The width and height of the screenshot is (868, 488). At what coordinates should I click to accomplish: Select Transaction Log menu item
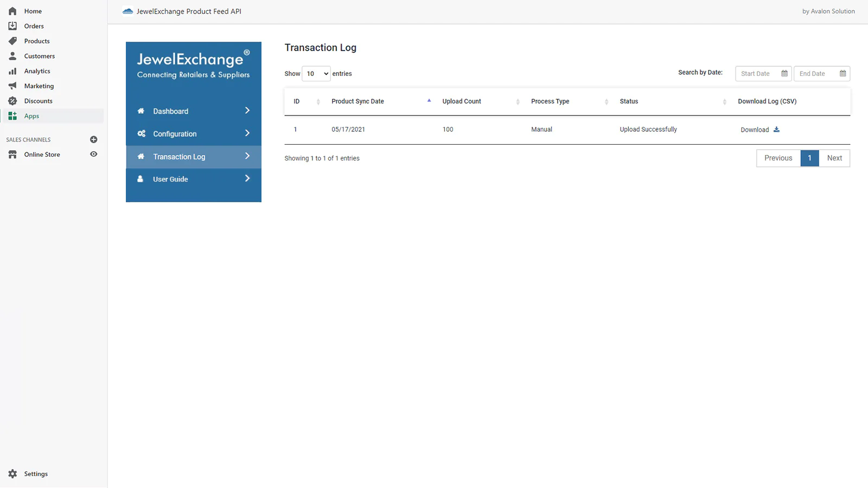coord(194,157)
